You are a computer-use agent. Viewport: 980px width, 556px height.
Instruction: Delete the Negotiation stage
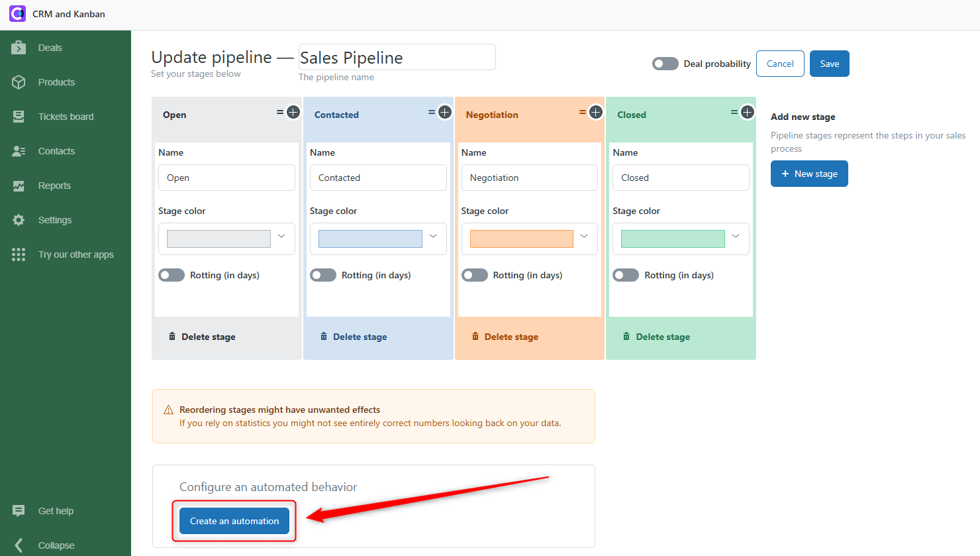(505, 337)
